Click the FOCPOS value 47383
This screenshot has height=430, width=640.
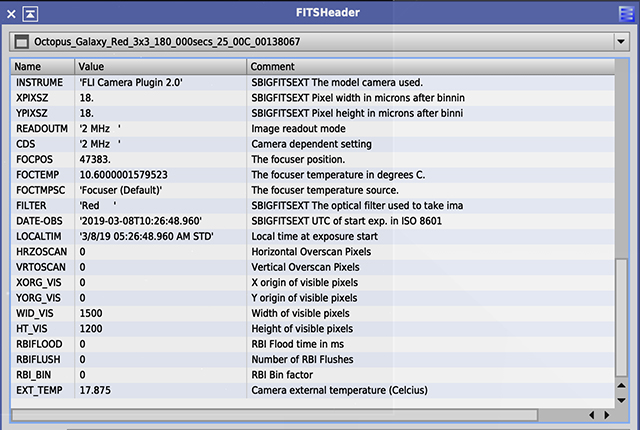click(97, 159)
